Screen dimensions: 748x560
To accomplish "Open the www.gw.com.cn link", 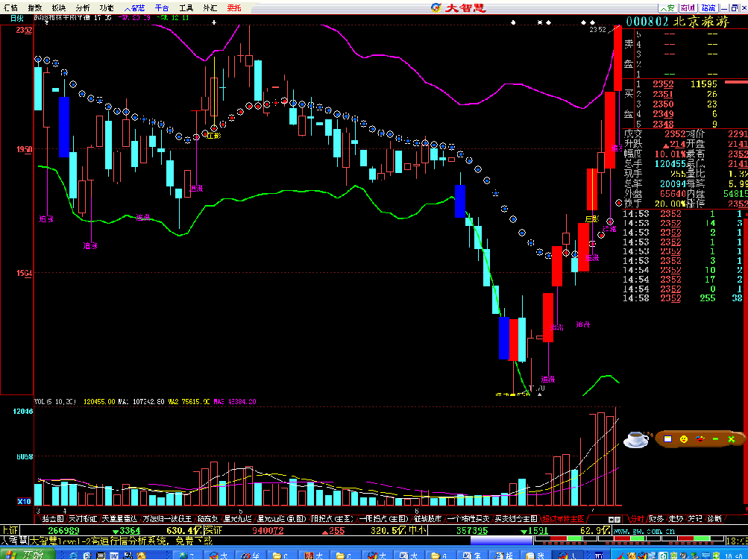I will [x=644, y=530].
